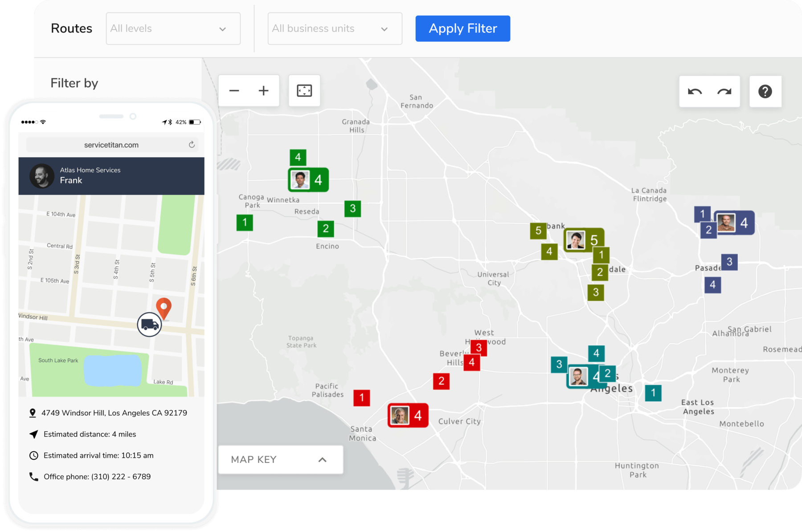Redo the last map change

(724, 92)
